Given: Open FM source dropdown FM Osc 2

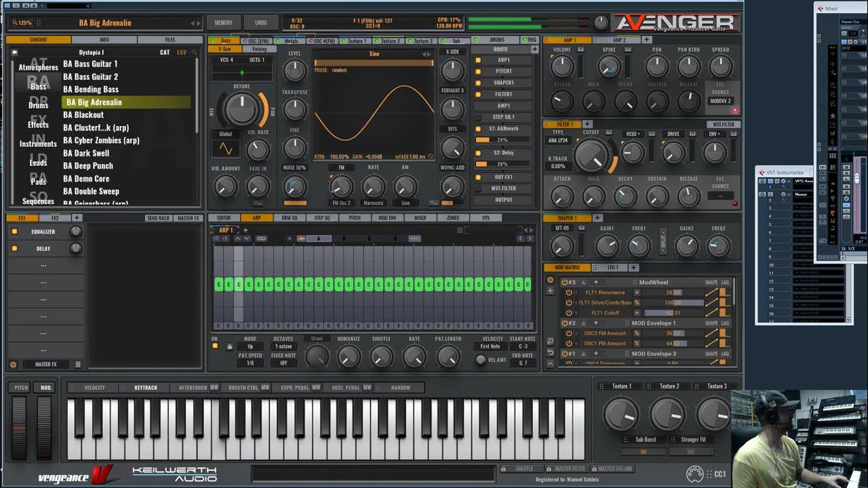Looking at the screenshot, I should [x=340, y=203].
